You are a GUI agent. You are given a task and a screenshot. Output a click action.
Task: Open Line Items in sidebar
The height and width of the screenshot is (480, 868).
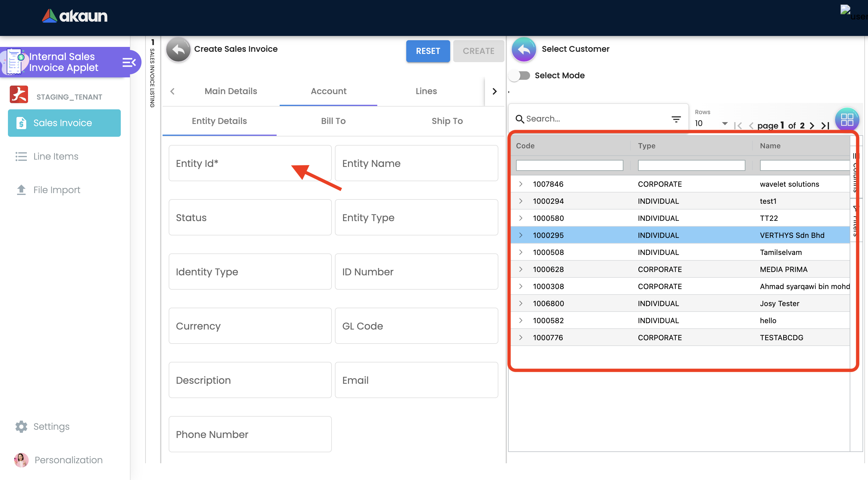click(x=56, y=156)
